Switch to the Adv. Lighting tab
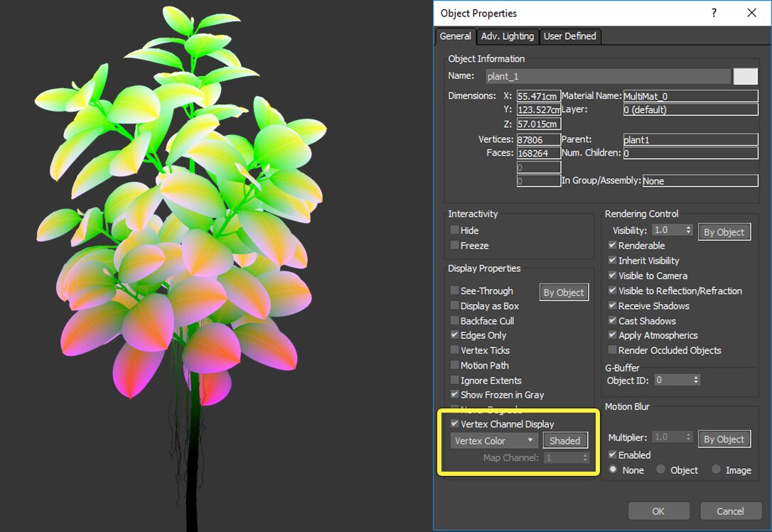 coord(507,36)
